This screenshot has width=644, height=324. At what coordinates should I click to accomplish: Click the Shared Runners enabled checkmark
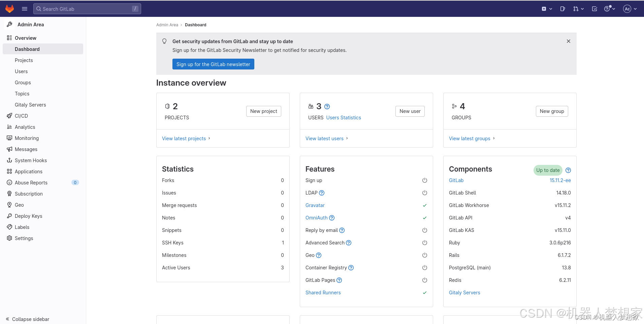[425, 293]
